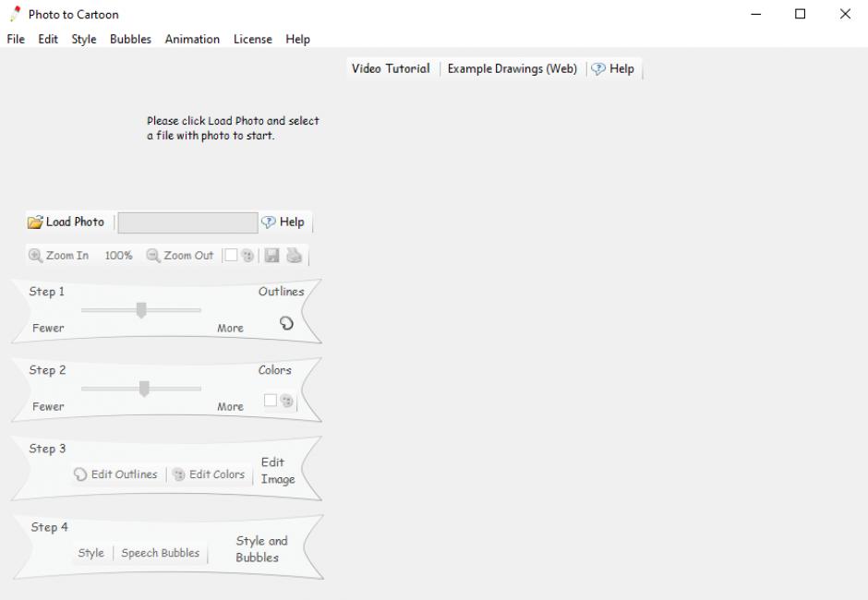Click Edit Outlines in Step 3
Image resolution: width=868 pixels, height=600 pixels.
coord(115,474)
